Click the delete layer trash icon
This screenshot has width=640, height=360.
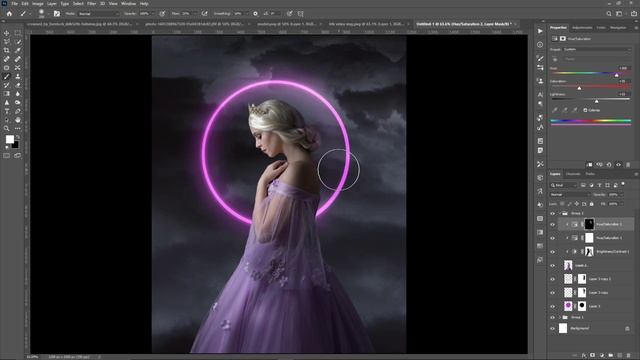[629, 356]
